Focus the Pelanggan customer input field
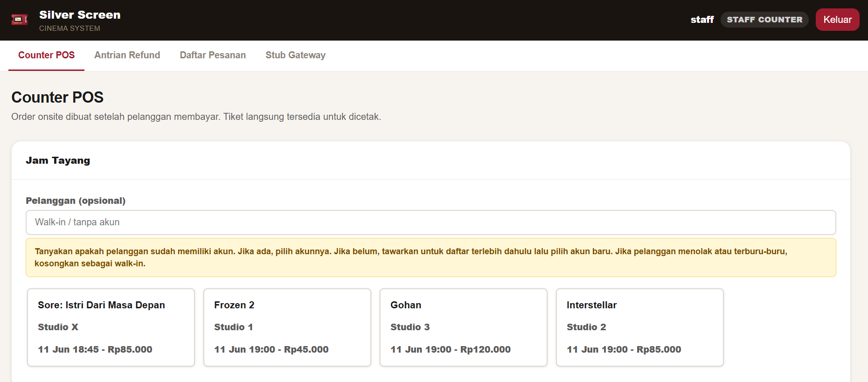Screen dimensions: 868x382 click(x=431, y=222)
